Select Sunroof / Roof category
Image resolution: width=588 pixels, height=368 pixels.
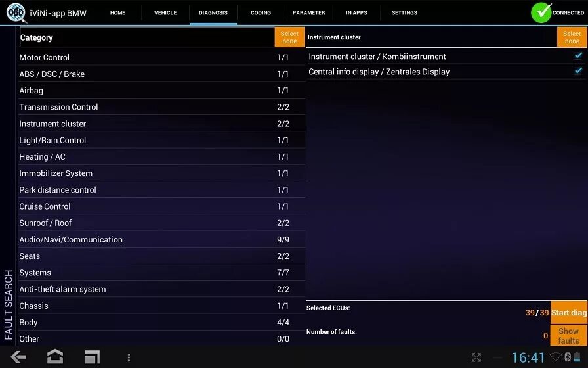161,223
